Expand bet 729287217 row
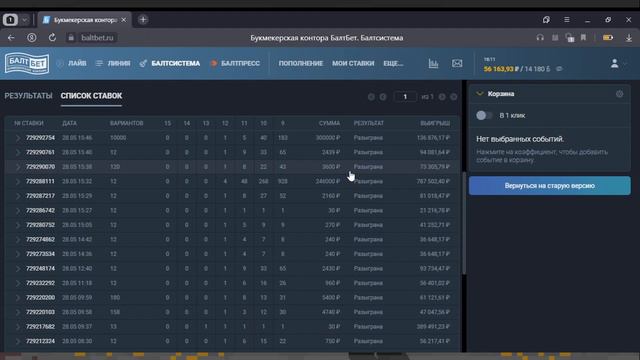 (x=18, y=196)
